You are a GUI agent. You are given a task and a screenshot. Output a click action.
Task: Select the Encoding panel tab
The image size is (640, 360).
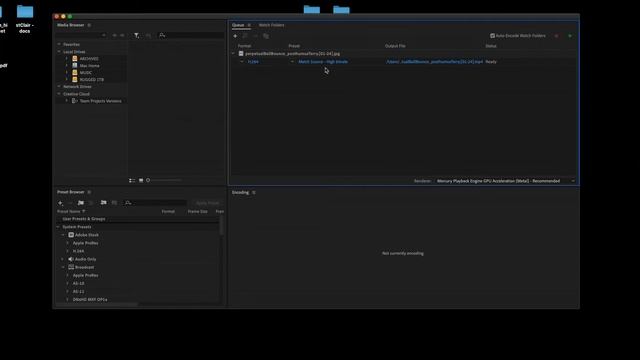pos(240,193)
